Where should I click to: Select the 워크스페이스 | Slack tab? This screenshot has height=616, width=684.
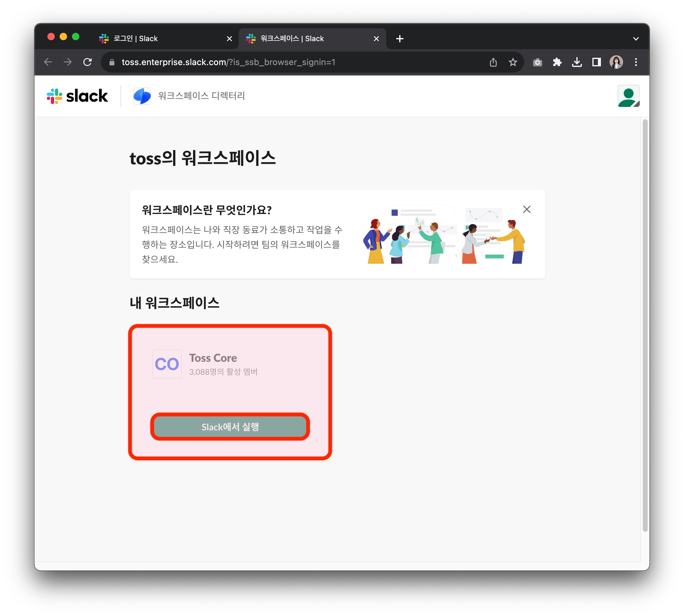pyautogui.click(x=292, y=39)
